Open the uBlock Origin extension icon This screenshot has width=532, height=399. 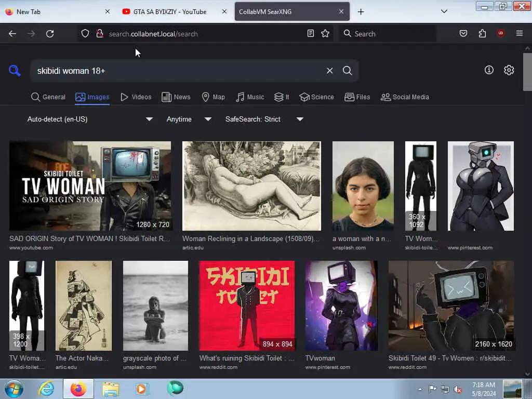pos(501,33)
